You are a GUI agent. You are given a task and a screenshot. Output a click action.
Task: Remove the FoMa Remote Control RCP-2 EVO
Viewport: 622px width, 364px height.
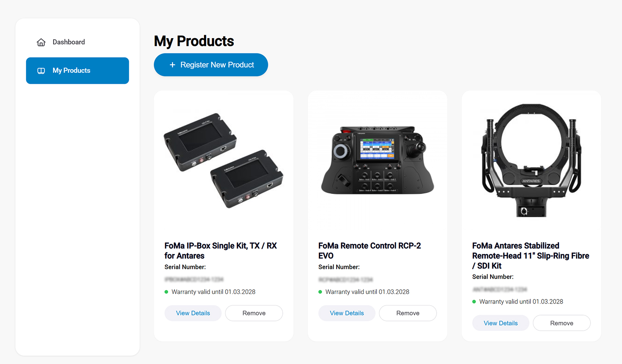pyautogui.click(x=408, y=313)
